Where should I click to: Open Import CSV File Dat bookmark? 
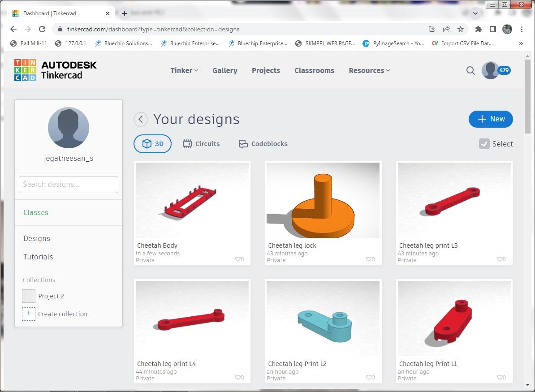coord(462,43)
